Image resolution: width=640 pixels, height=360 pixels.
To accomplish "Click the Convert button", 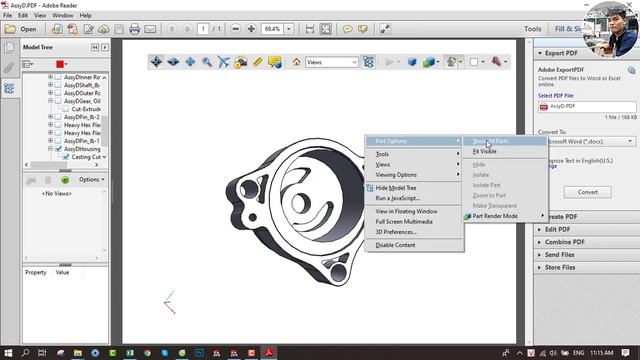I will pos(587,192).
